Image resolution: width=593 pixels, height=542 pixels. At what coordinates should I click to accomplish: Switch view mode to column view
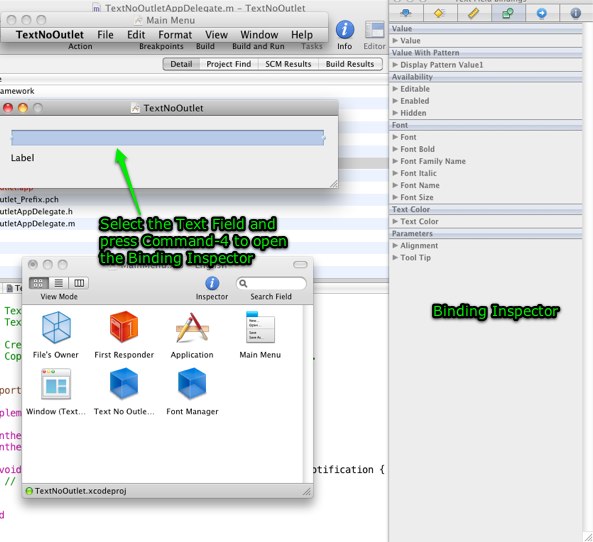point(79,283)
